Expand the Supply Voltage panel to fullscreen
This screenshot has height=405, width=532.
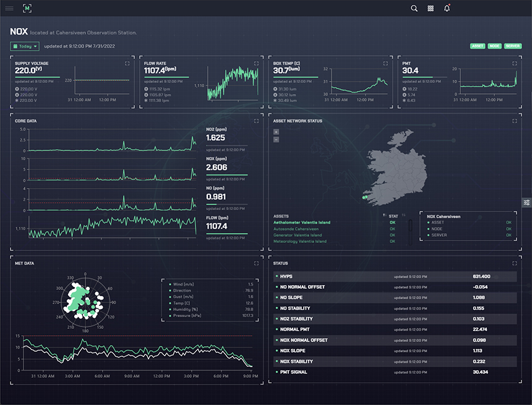[x=127, y=64]
